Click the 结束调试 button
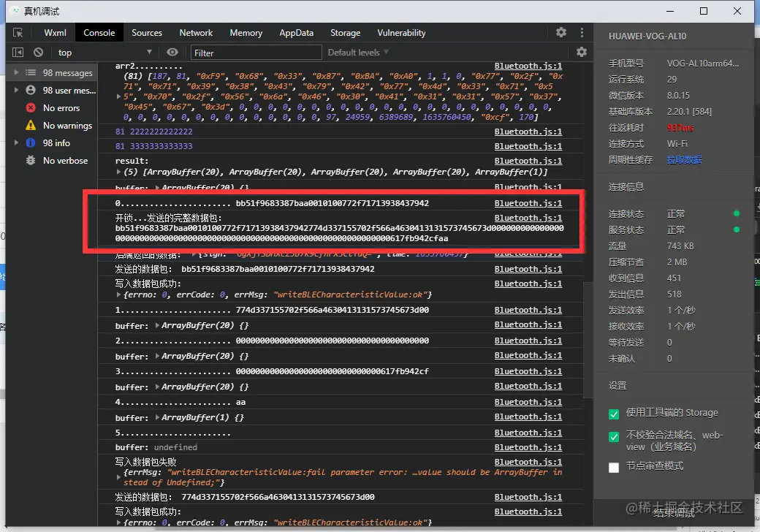This screenshot has height=532, width=760. point(674,512)
